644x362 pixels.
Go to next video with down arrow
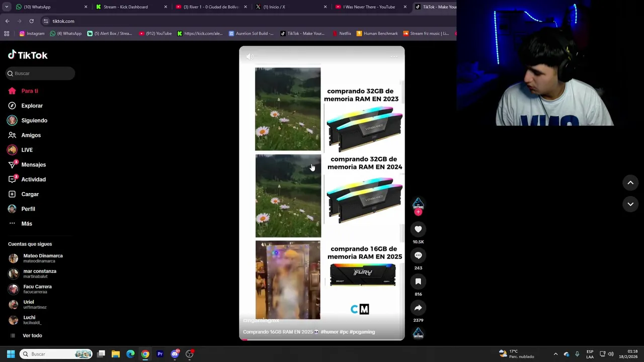[x=630, y=204]
